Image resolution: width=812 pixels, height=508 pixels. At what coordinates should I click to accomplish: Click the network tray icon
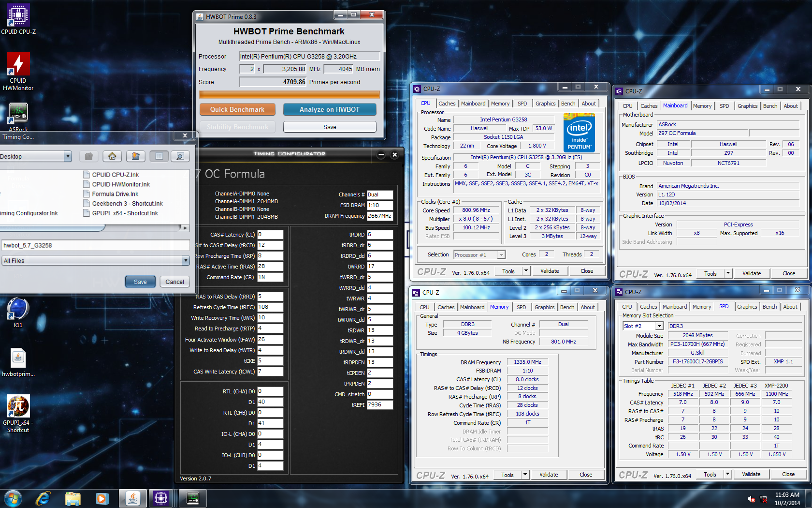coord(764,499)
